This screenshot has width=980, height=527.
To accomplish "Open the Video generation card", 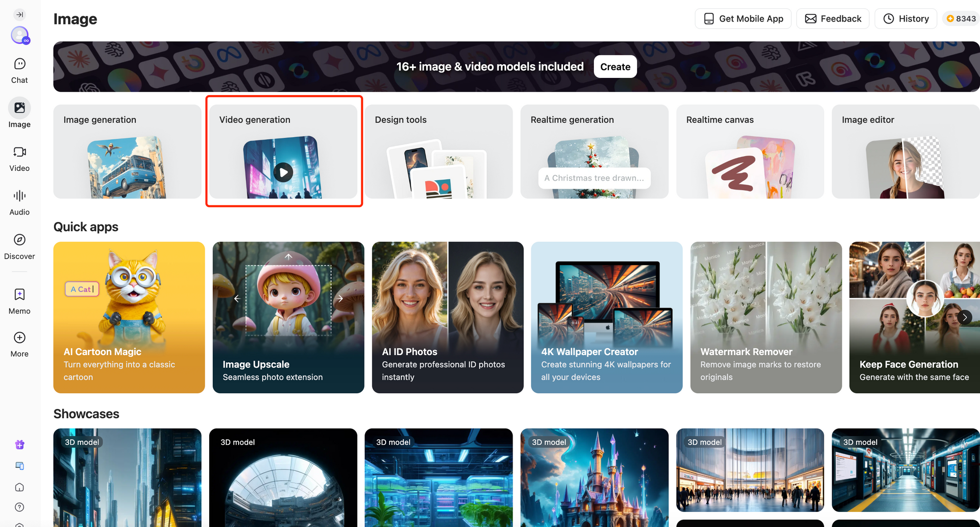I will click(283, 151).
